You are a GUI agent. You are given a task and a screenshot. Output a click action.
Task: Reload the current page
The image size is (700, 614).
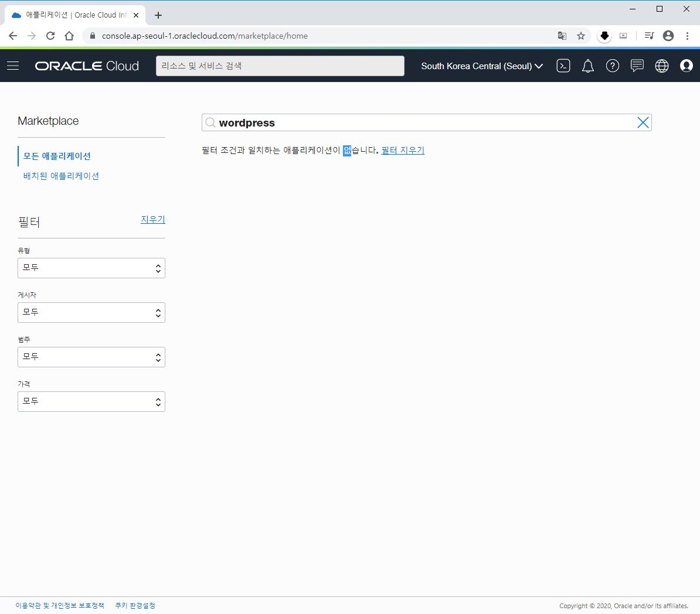pos(50,36)
